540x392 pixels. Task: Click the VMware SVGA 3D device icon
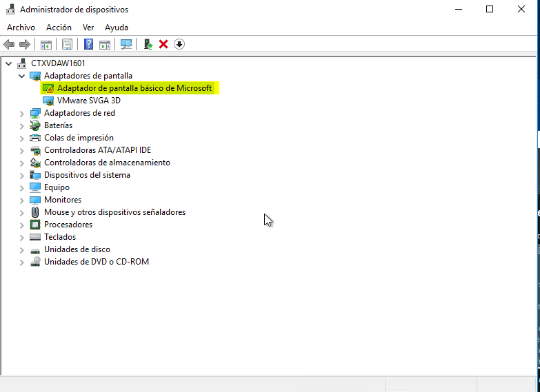[48, 101]
